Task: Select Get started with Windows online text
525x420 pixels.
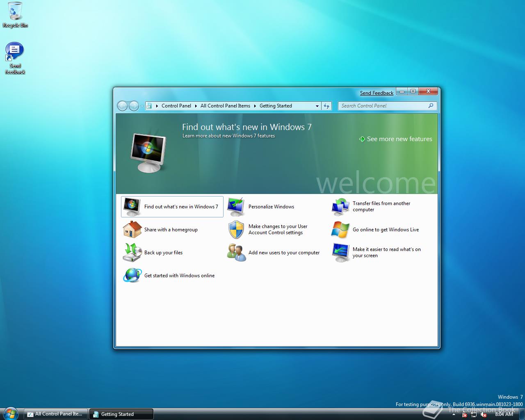Action: [x=179, y=276]
